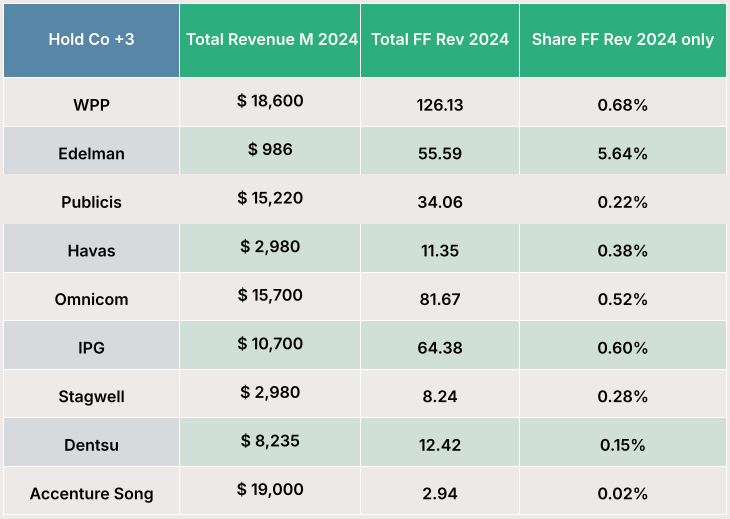The height and width of the screenshot is (519, 730).
Task: Select the '0.68%' share cell
Action: coord(623,102)
